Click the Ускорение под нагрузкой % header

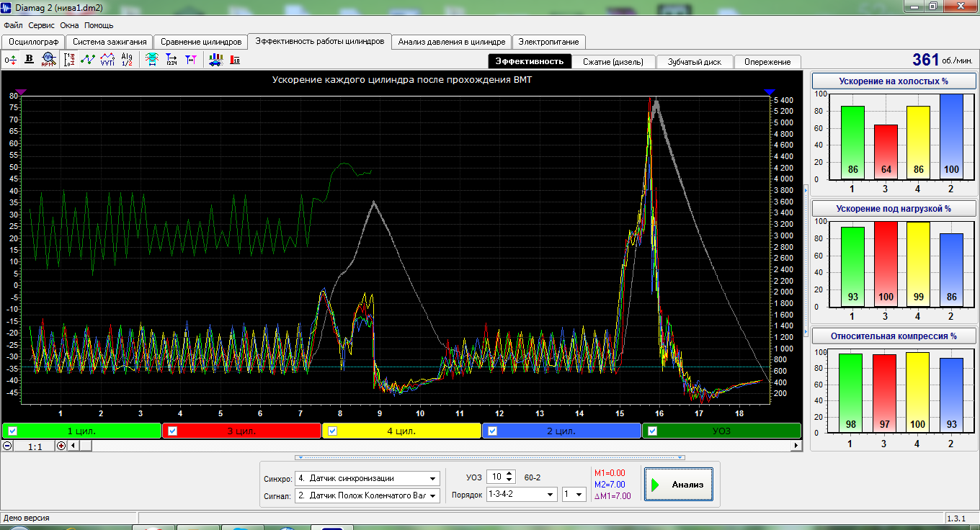894,209
